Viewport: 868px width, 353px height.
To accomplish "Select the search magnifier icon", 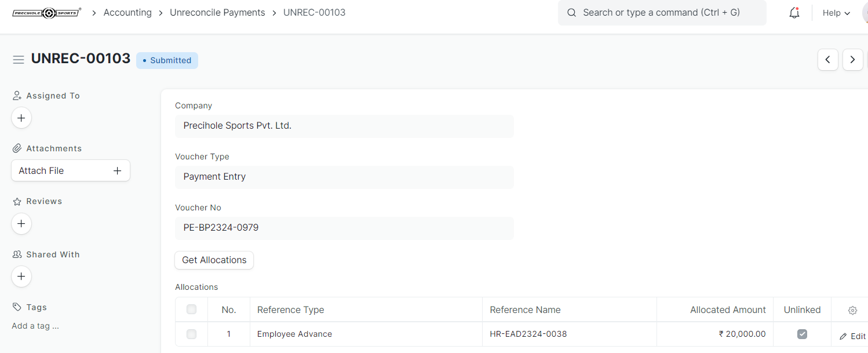I will coord(571,12).
